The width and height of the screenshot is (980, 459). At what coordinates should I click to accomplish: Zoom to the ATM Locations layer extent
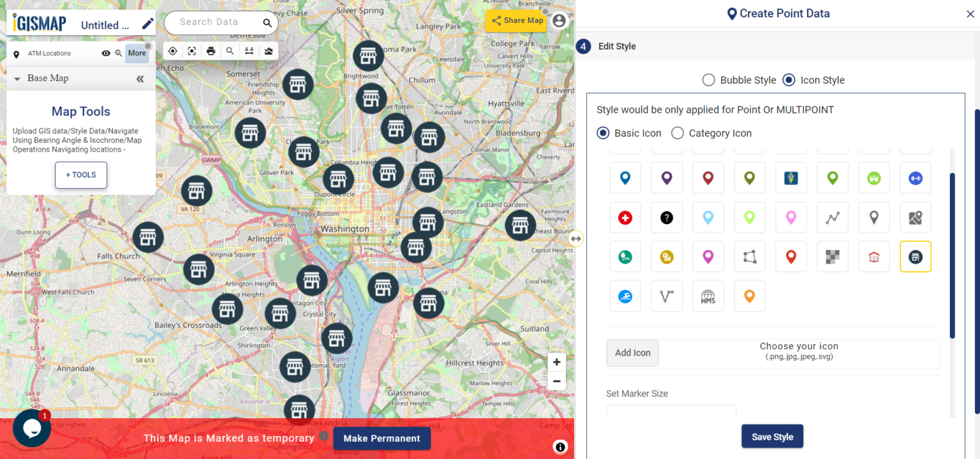click(x=119, y=54)
